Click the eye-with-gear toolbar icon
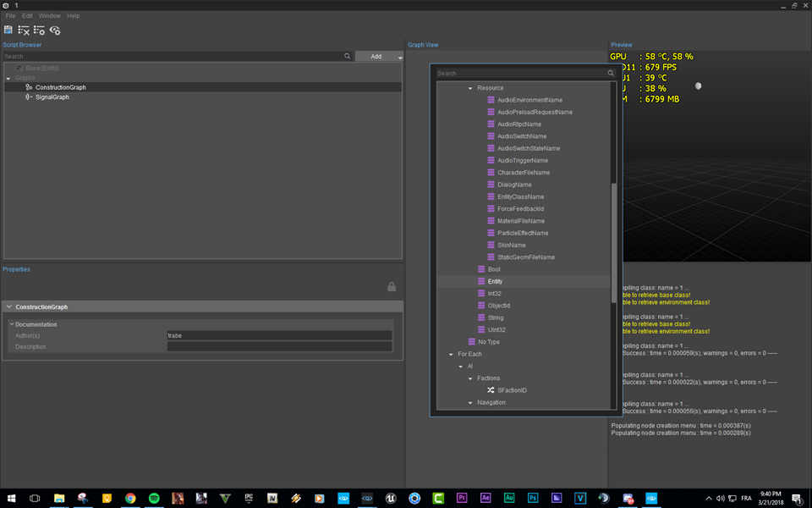 [55, 30]
